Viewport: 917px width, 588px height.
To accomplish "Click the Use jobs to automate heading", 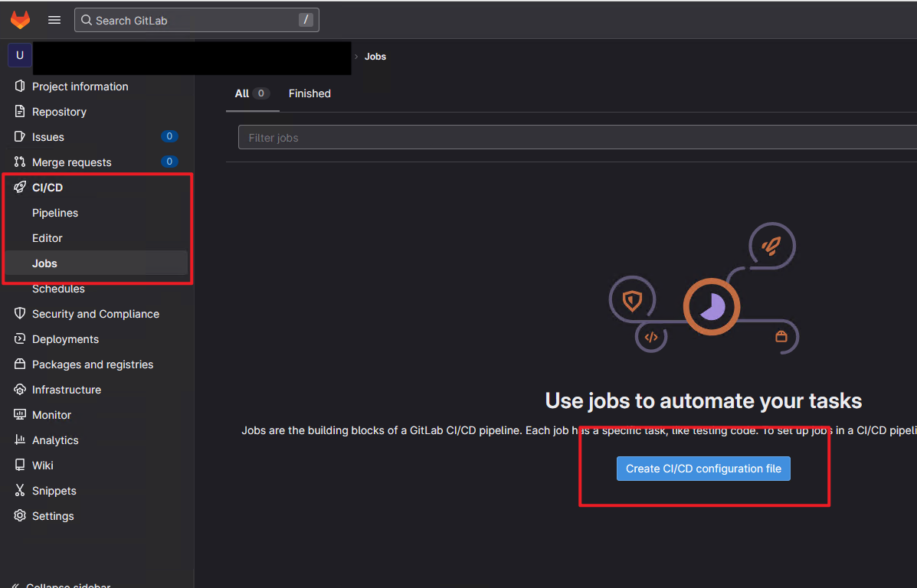I will (x=703, y=401).
